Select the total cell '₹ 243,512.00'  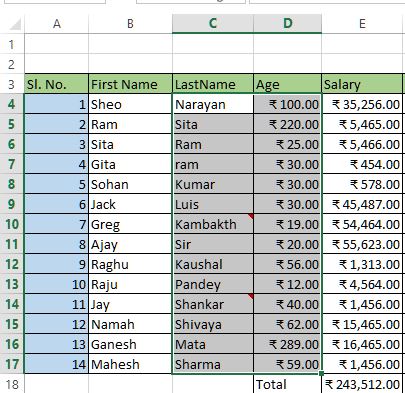click(x=362, y=384)
